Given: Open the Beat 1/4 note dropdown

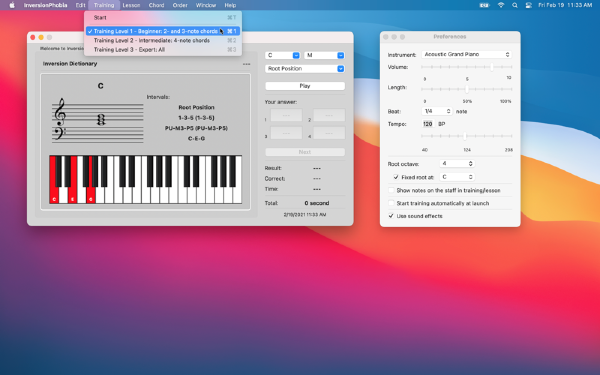Looking at the screenshot, I should [x=437, y=111].
